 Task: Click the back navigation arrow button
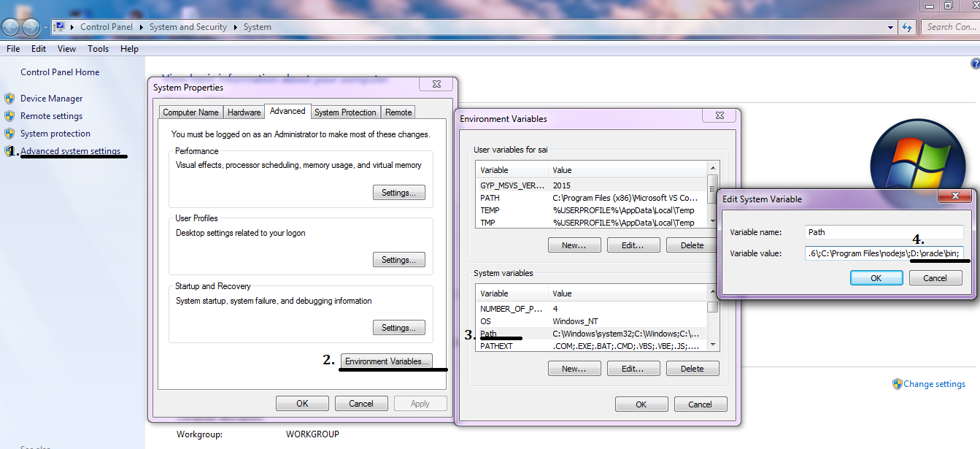[11, 27]
